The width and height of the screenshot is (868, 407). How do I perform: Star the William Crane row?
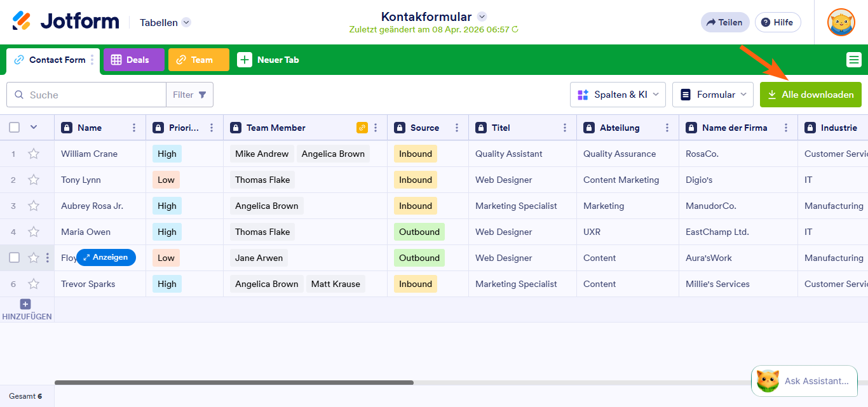point(34,154)
